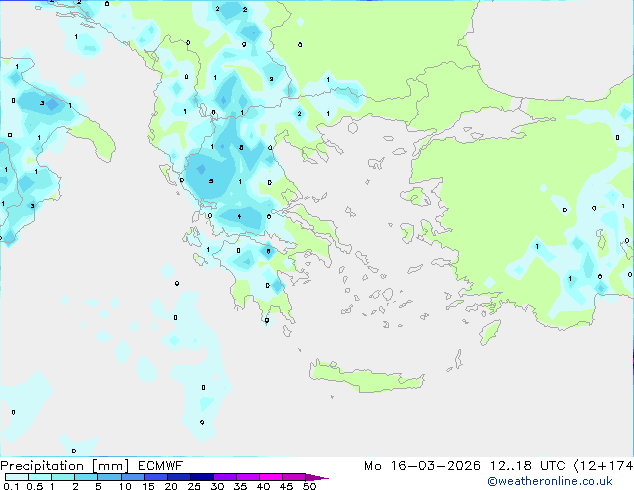Screen dimensions: 634x490
Task: Click the legend value 0.1
Action: (11, 486)
